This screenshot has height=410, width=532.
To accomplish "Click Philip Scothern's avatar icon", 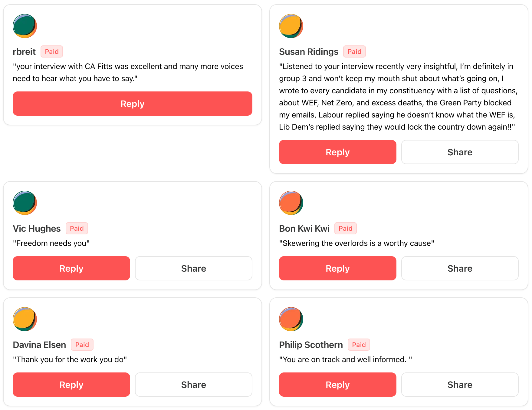I will [x=291, y=319].
